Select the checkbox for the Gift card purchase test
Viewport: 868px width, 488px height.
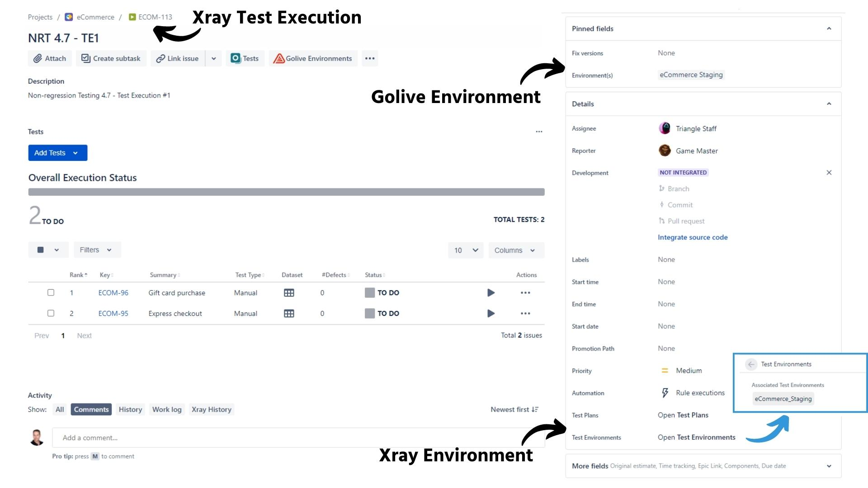click(x=51, y=293)
